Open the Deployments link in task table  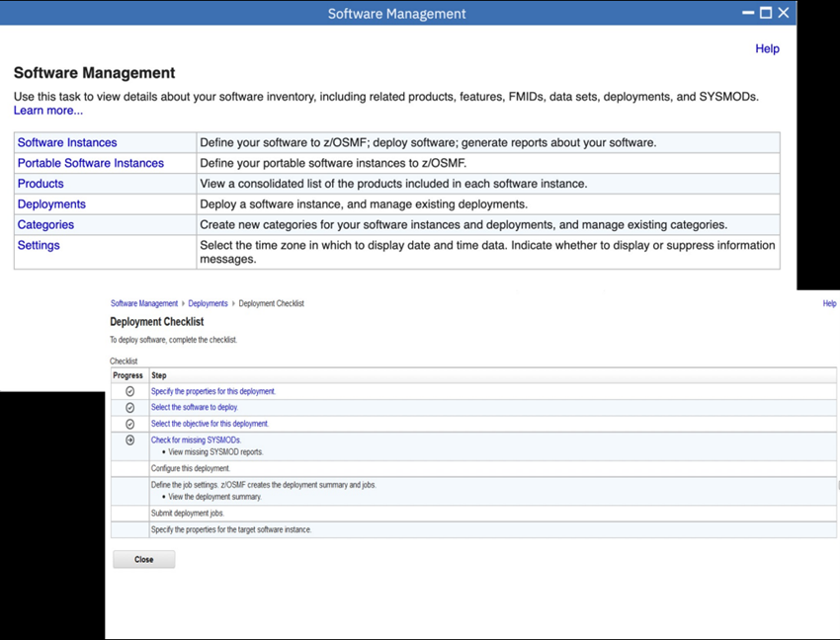[x=51, y=204]
